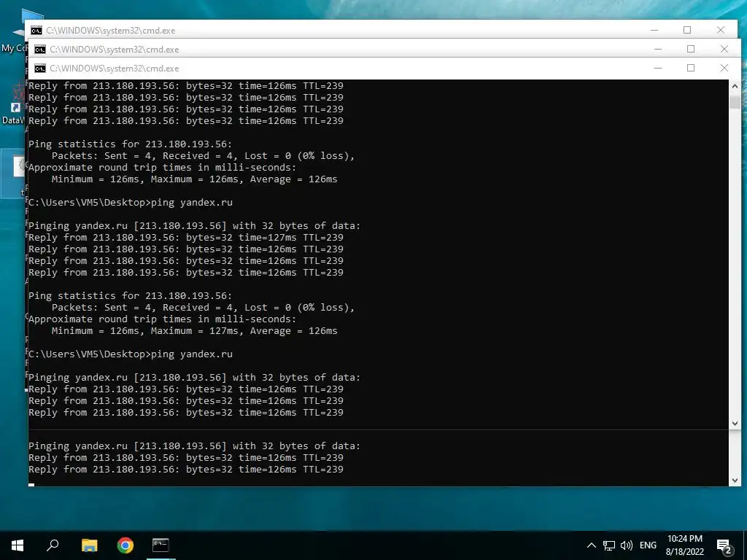Maximize the front cmd.exe window
Screen dimensions: 747x560
691,68
